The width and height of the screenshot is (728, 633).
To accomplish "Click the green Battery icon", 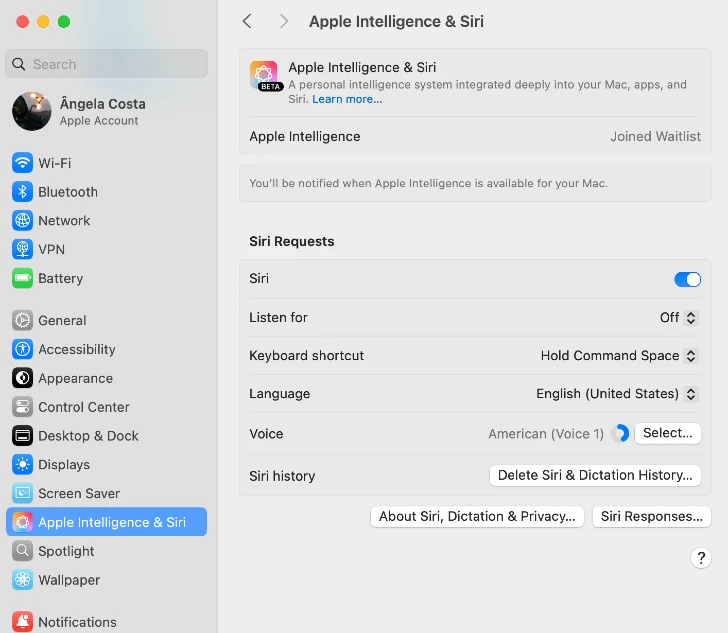I will coord(22,278).
